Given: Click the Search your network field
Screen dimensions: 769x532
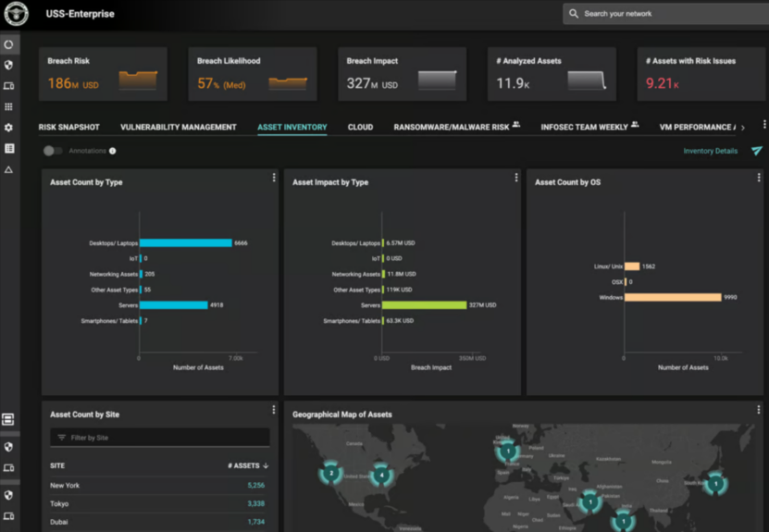Looking at the screenshot, I should tap(666, 14).
